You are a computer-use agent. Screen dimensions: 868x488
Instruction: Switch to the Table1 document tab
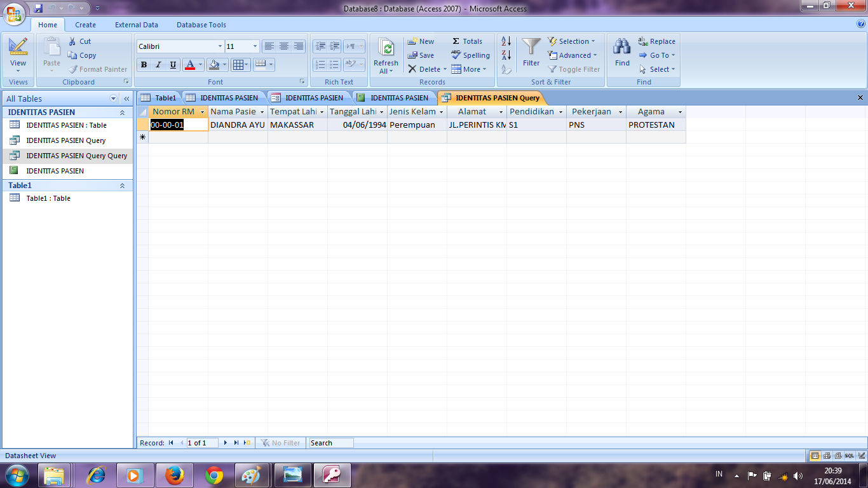(159, 98)
